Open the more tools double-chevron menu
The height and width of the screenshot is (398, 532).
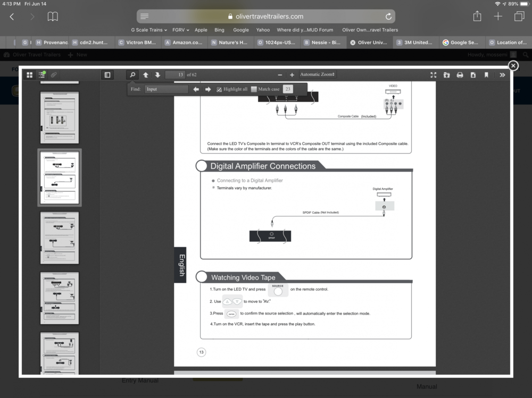502,75
